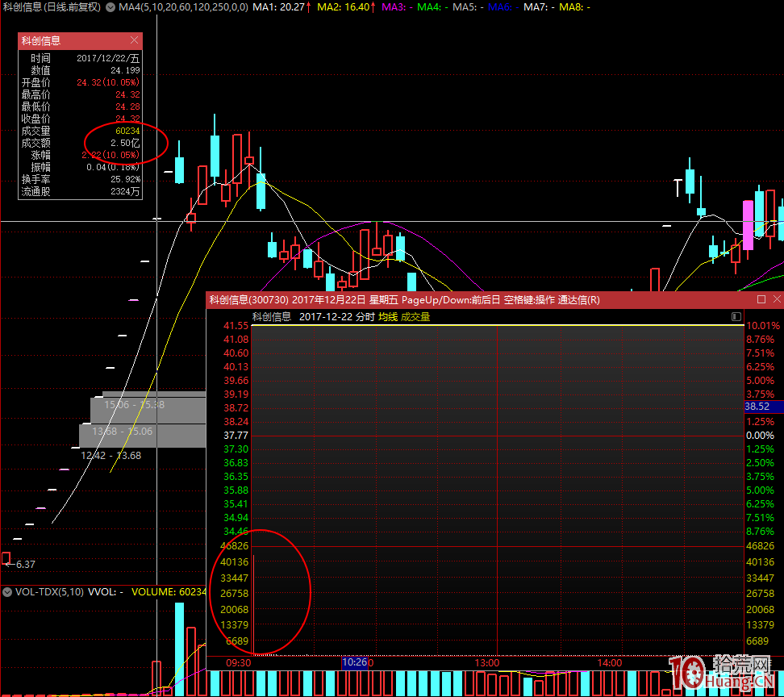Click the 最低价 value 24.28
The image size is (784, 697).
[x=127, y=106]
